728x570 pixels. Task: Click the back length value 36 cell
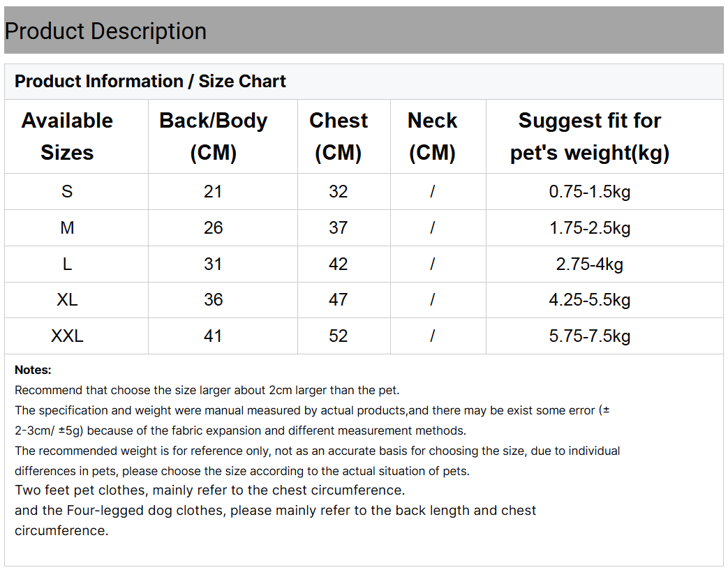coord(213,300)
